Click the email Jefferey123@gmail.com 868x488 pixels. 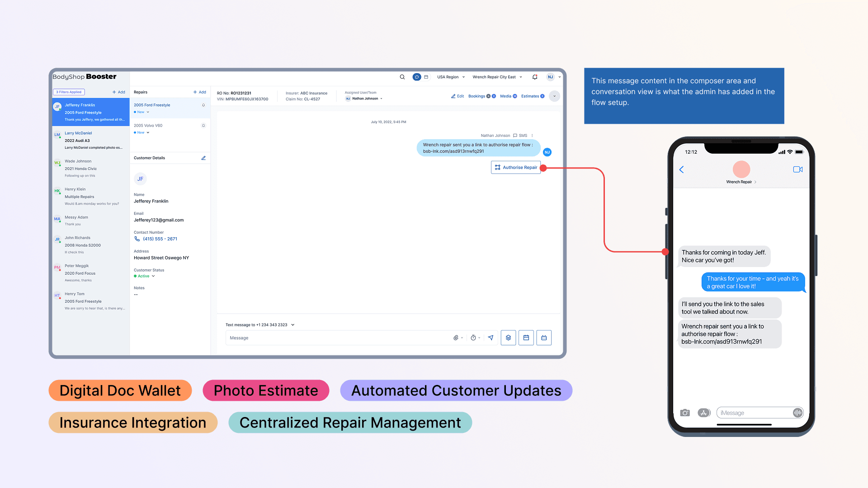click(x=159, y=220)
